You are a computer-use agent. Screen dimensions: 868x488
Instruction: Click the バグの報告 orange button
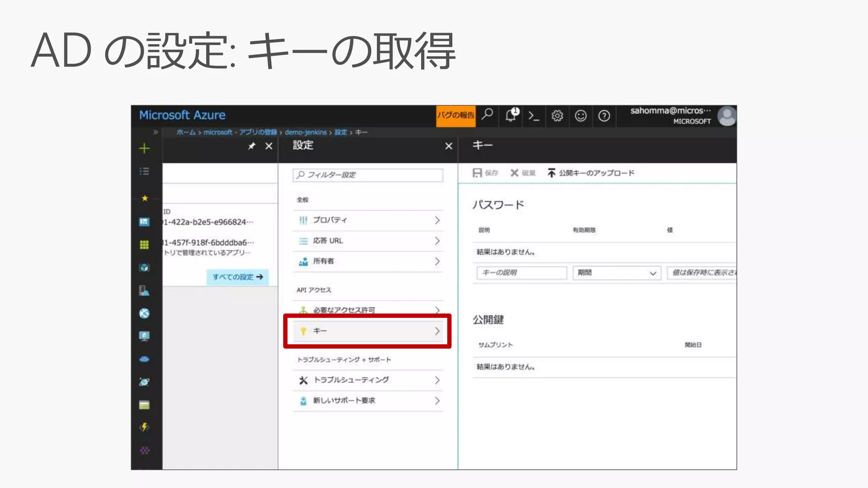click(x=456, y=116)
